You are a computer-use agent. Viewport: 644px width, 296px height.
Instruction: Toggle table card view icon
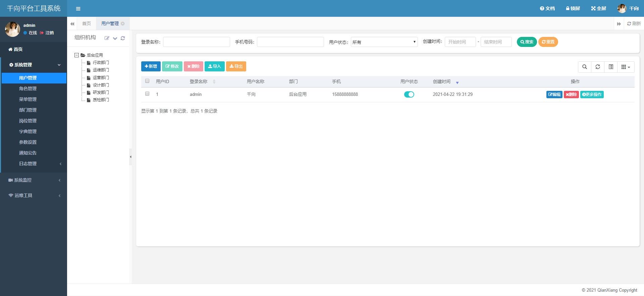611,67
